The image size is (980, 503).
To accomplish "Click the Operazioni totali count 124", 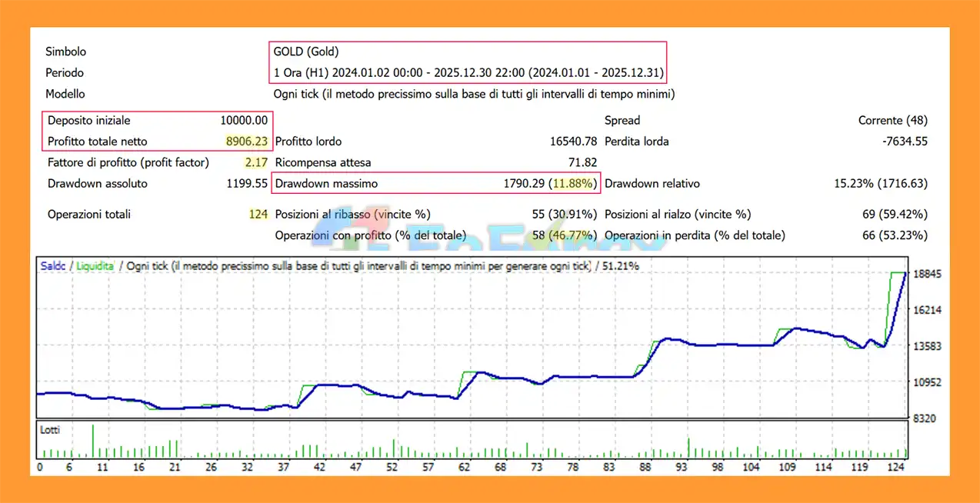I will [258, 215].
